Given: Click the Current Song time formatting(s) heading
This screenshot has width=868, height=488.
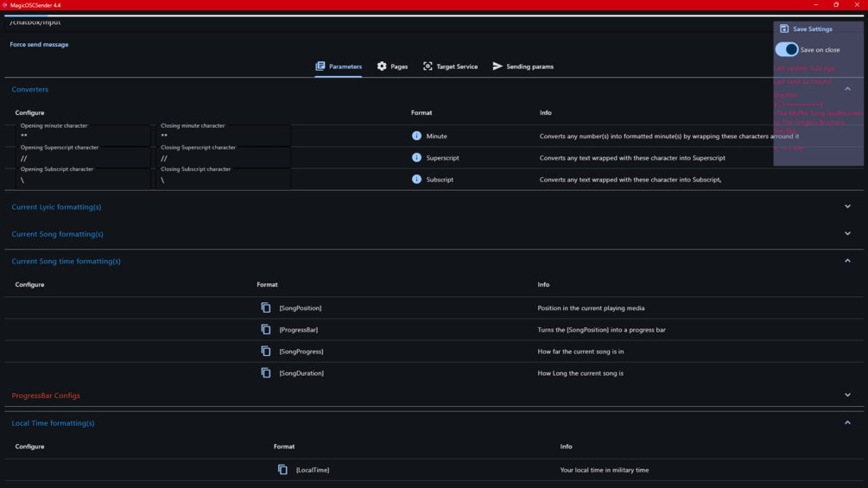Looking at the screenshot, I should coord(66,261).
